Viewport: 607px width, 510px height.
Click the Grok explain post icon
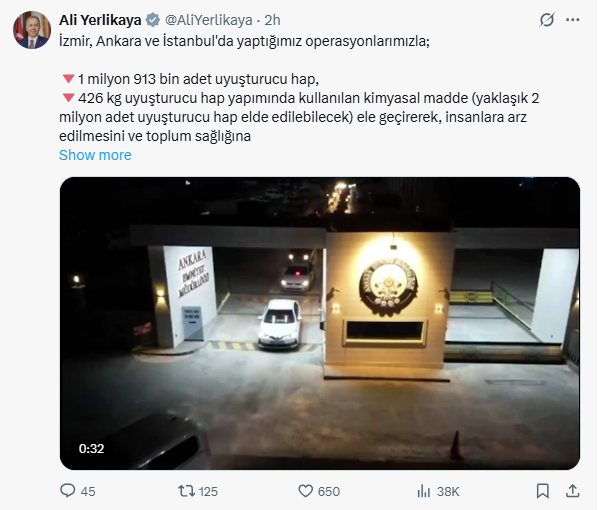coord(546,20)
